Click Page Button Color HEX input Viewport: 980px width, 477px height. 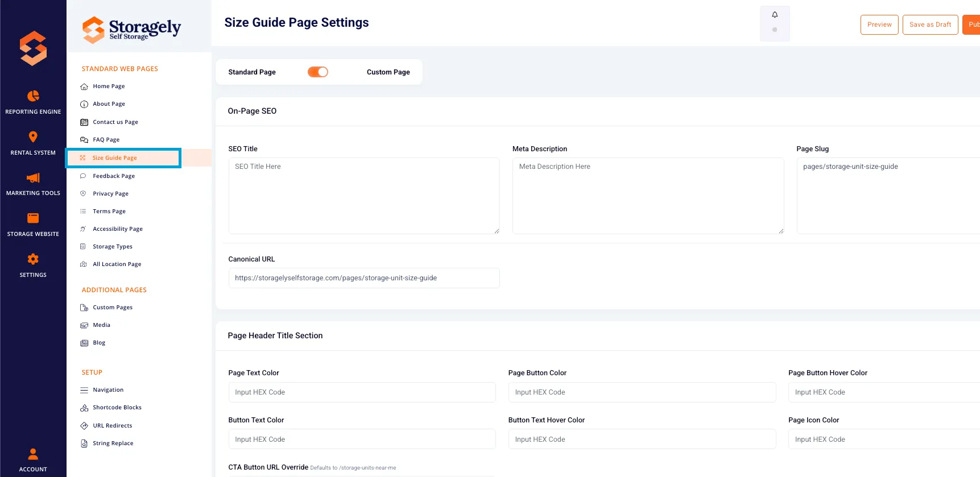coord(642,392)
